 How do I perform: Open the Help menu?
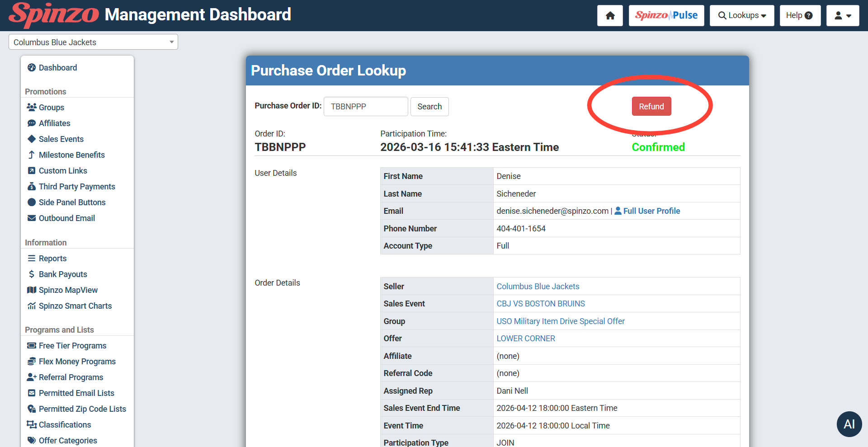click(x=799, y=16)
